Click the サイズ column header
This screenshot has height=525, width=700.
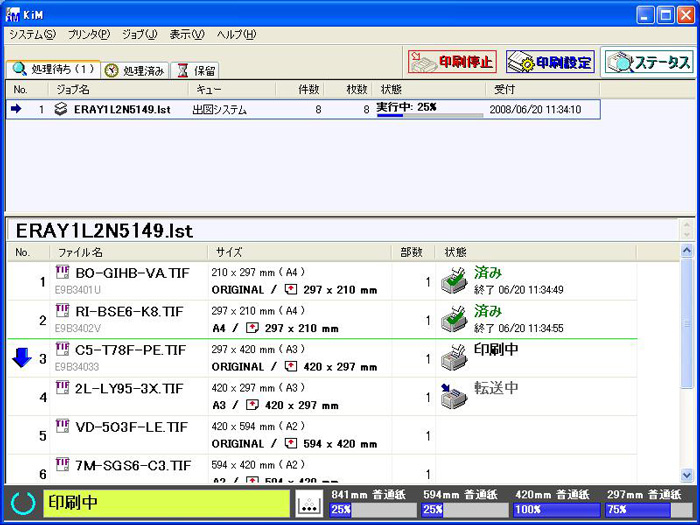(300, 253)
